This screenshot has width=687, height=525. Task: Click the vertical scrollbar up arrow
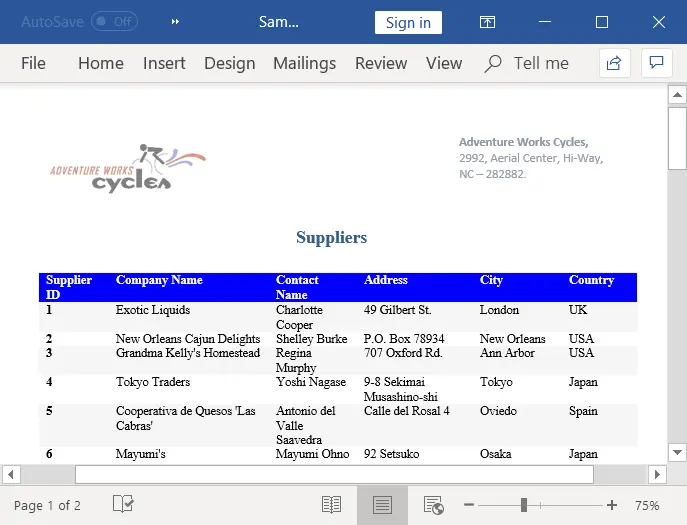pyautogui.click(x=677, y=95)
